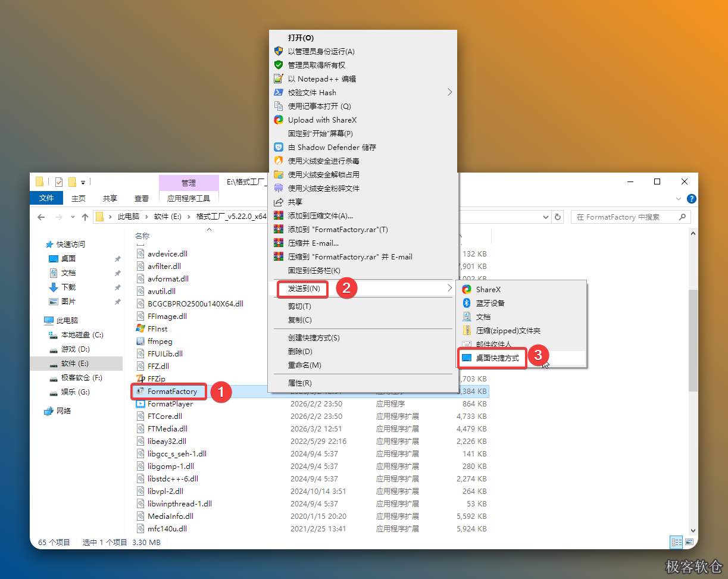Click the FFZip application icon
The width and height of the screenshot is (728, 579).
[140, 378]
